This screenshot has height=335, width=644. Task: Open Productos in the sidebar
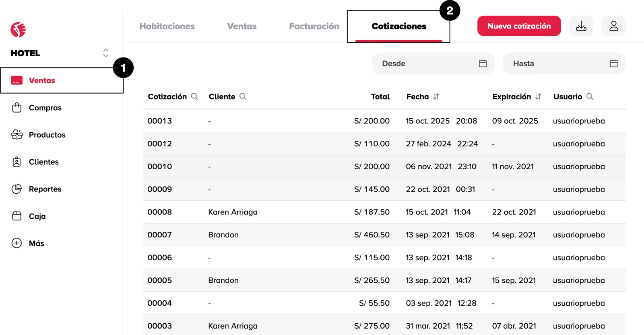[47, 135]
